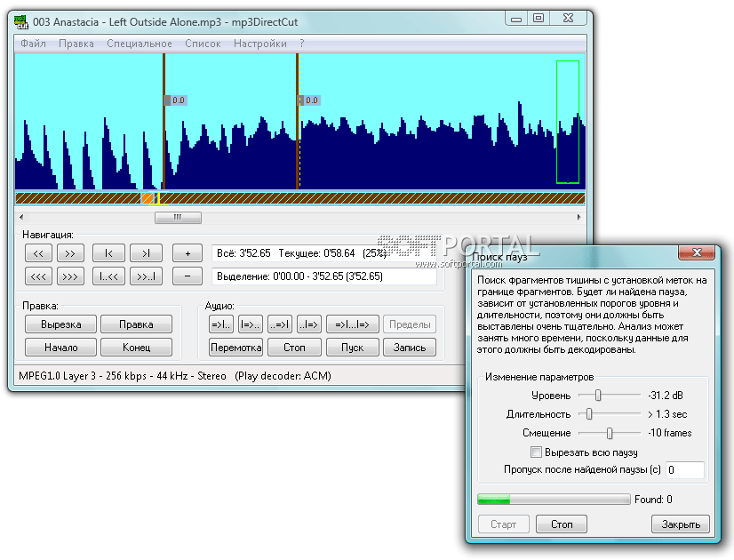734x560 pixels.
Task: Open the Настройки menu
Action: point(260,44)
